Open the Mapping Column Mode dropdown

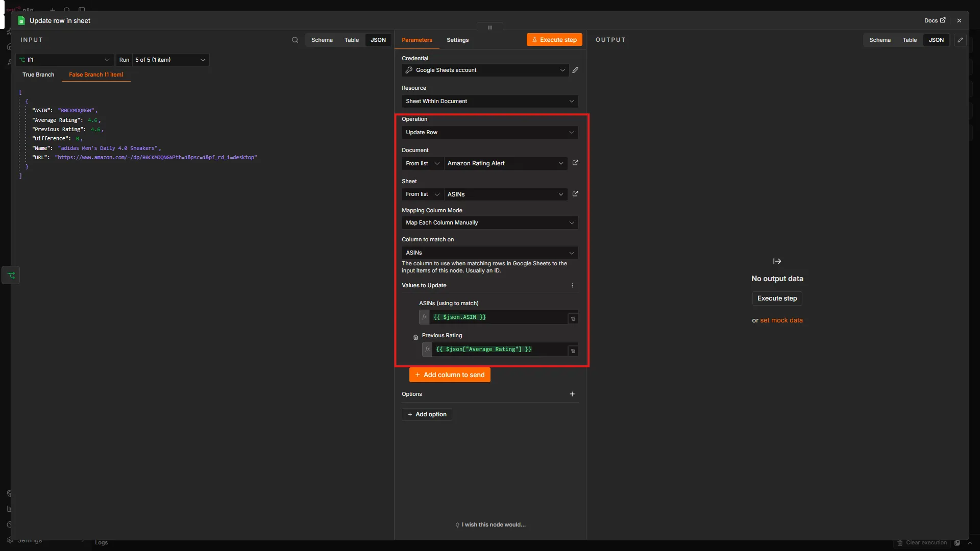[x=490, y=222]
